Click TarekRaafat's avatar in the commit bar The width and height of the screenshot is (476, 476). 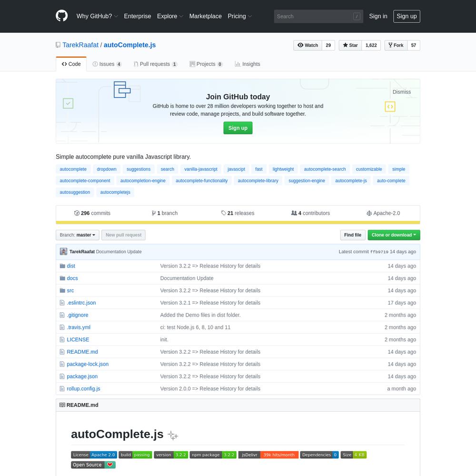coord(63,251)
